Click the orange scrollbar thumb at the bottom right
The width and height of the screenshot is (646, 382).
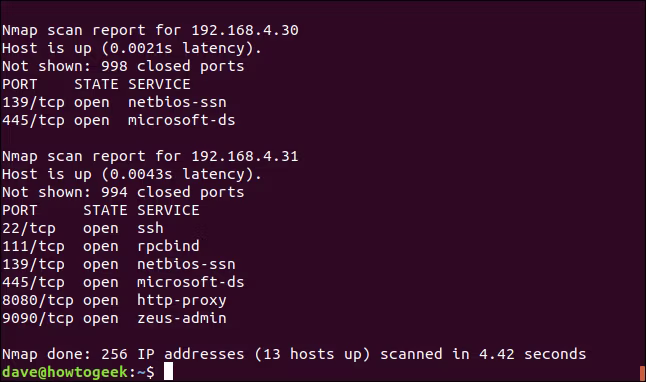click(x=642, y=373)
